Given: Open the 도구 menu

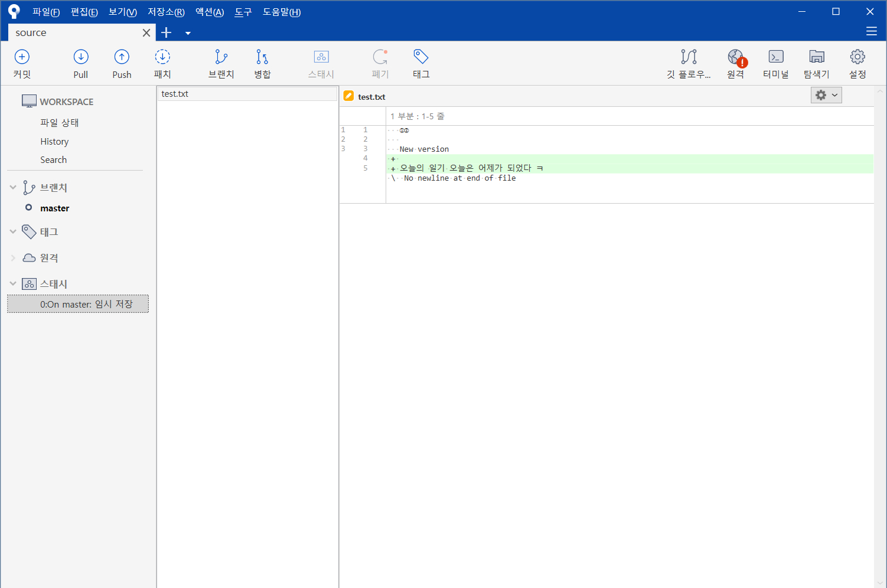Looking at the screenshot, I should pos(243,12).
